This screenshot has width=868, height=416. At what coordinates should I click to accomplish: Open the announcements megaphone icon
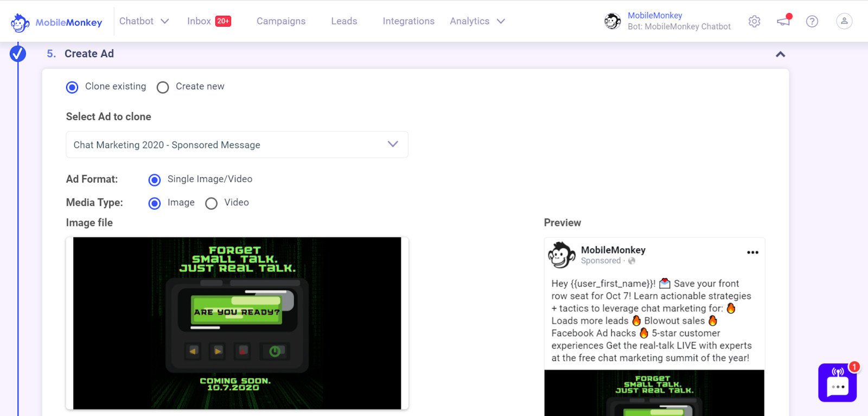783,21
